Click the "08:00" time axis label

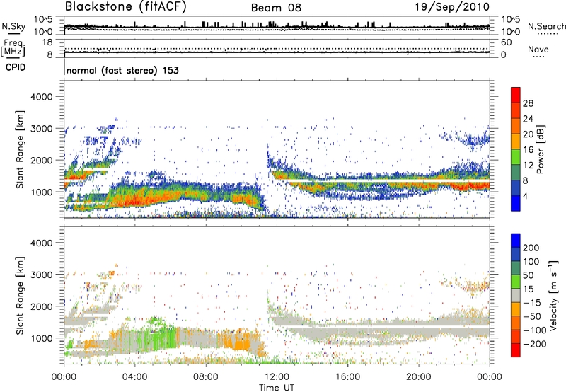[x=206, y=377]
